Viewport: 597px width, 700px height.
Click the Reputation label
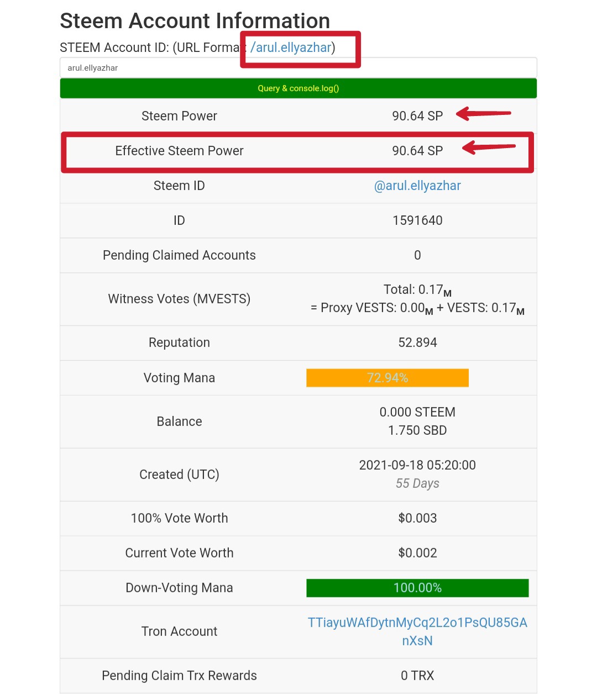pos(179,343)
